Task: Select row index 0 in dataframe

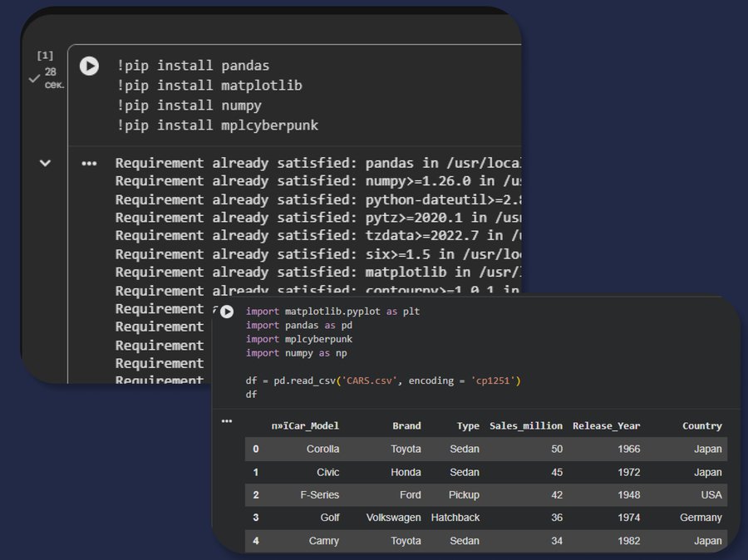Action: pos(256,449)
